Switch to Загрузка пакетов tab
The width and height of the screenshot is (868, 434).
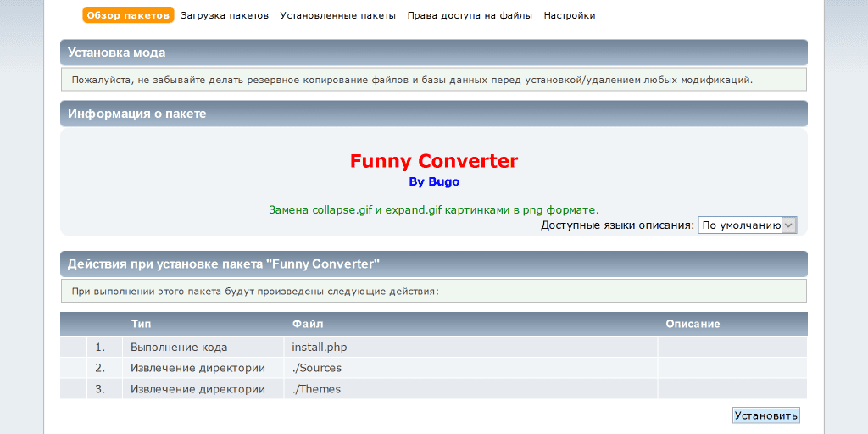click(x=225, y=15)
